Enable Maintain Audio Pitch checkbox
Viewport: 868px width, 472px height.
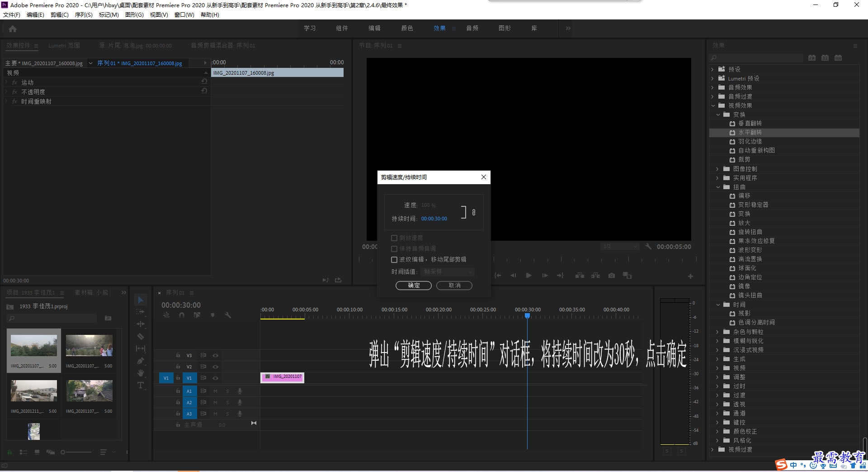[x=394, y=249]
